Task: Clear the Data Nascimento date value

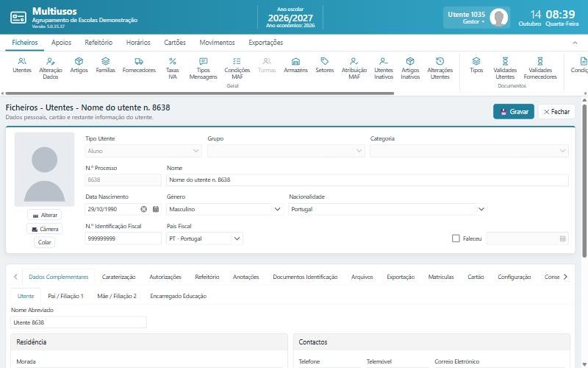Action: (143, 209)
